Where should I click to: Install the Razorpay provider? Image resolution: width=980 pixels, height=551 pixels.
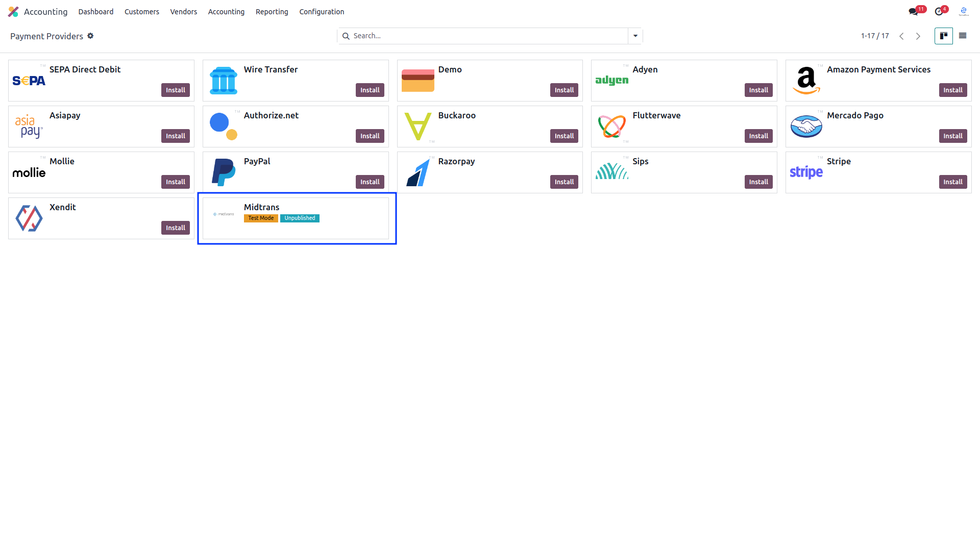click(564, 182)
